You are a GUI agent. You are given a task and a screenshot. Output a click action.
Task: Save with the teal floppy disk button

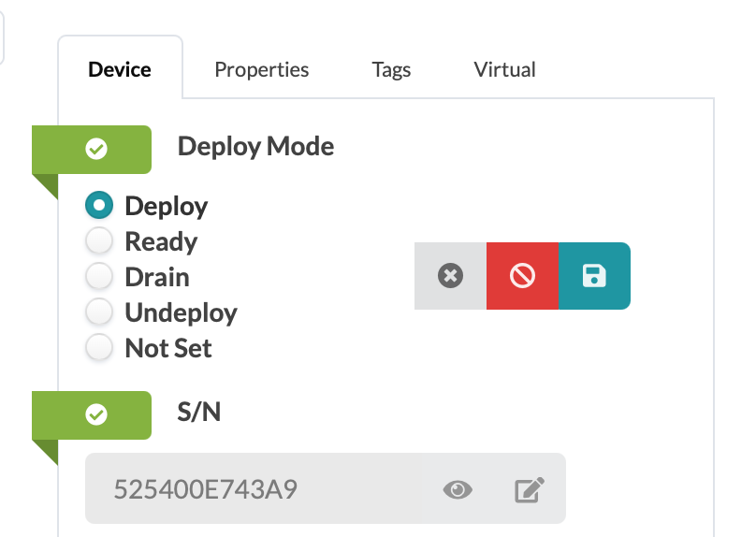pyautogui.click(x=594, y=276)
